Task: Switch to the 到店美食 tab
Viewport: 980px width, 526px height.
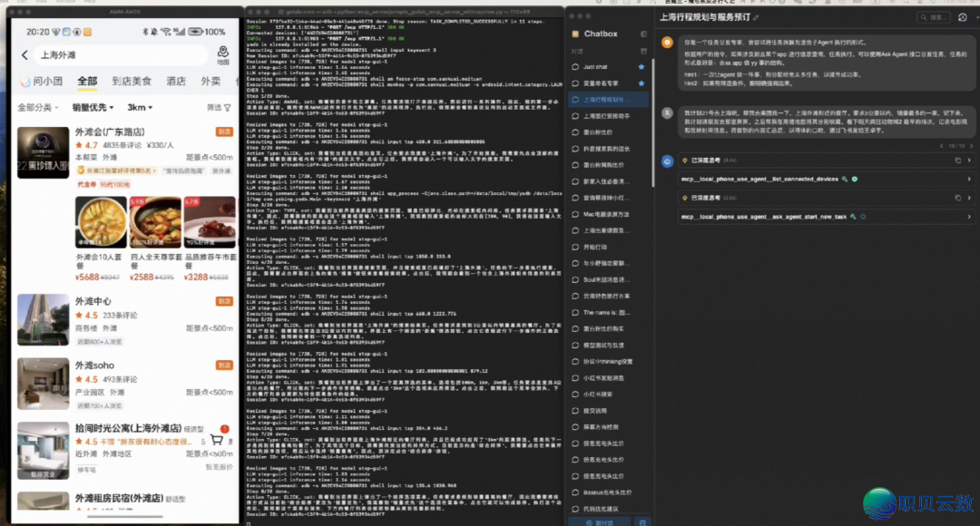Action: pyautogui.click(x=132, y=82)
